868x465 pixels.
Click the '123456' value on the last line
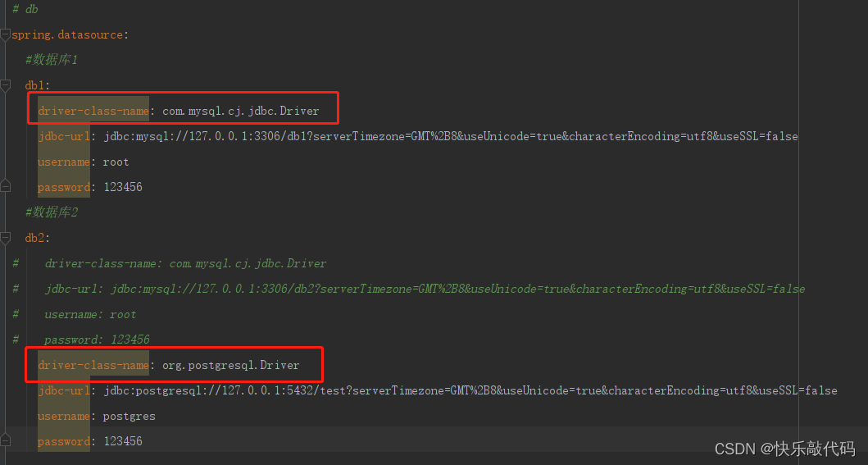point(123,441)
